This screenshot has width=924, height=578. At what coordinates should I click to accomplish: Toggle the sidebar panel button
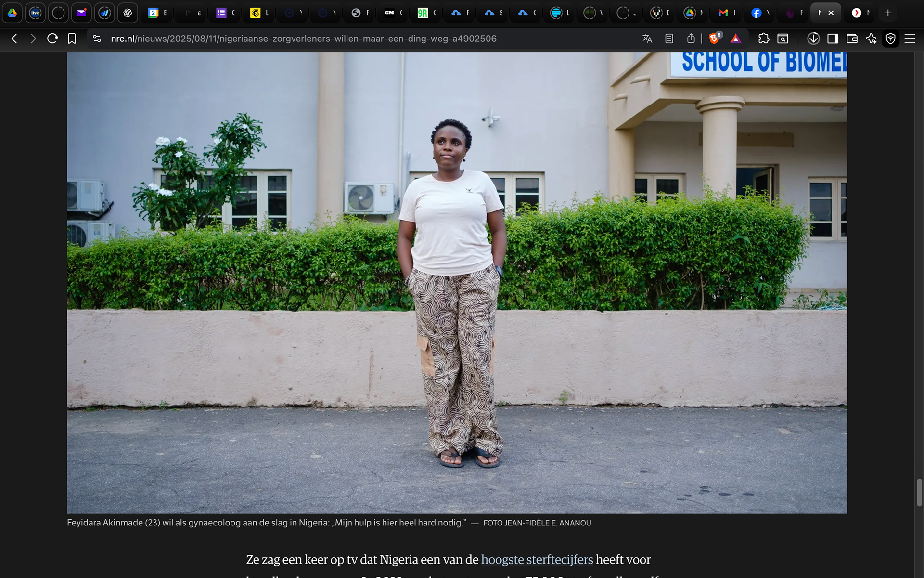pos(833,39)
